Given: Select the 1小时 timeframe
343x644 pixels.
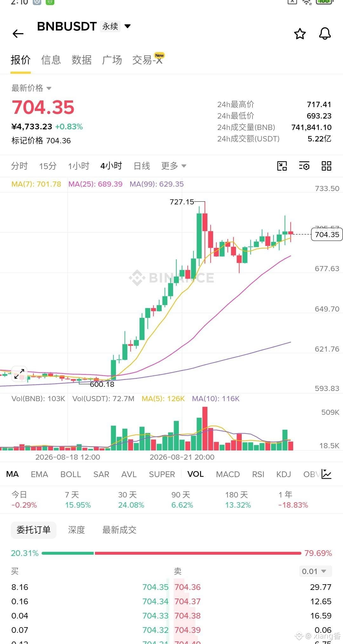Looking at the screenshot, I should pyautogui.click(x=79, y=166).
